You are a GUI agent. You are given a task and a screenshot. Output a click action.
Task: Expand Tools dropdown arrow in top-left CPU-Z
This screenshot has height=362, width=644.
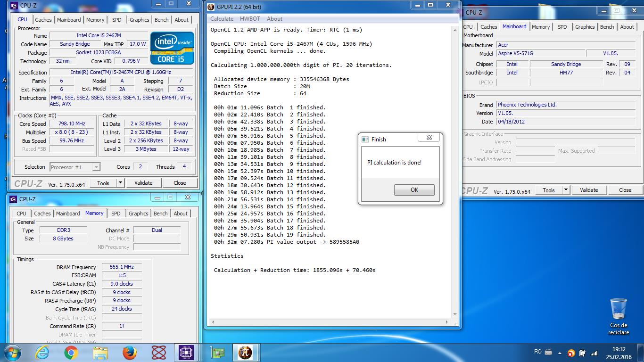pos(120,183)
